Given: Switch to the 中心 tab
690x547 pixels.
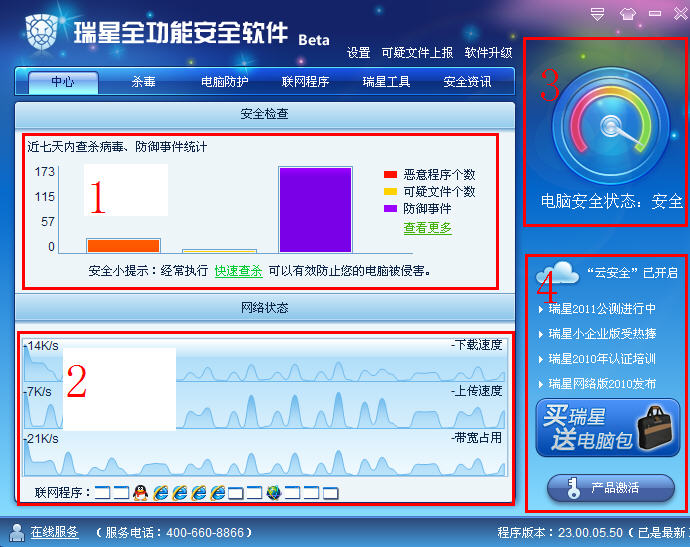Looking at the screenshot, I should point(63,82).
